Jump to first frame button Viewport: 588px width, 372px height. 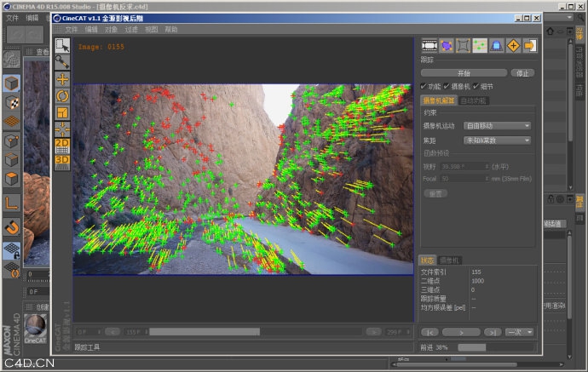(x=429, y=332)
